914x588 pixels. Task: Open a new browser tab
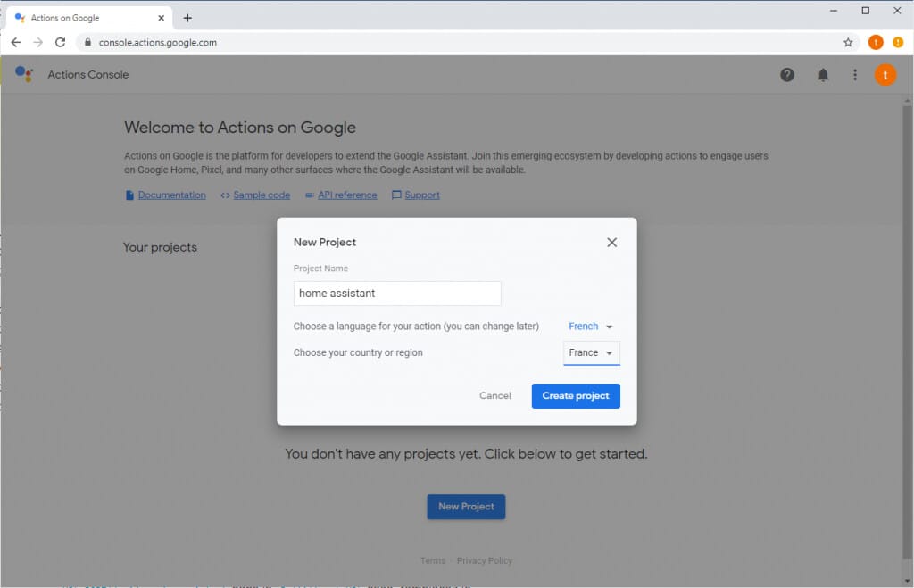click(x=187, y=18)
